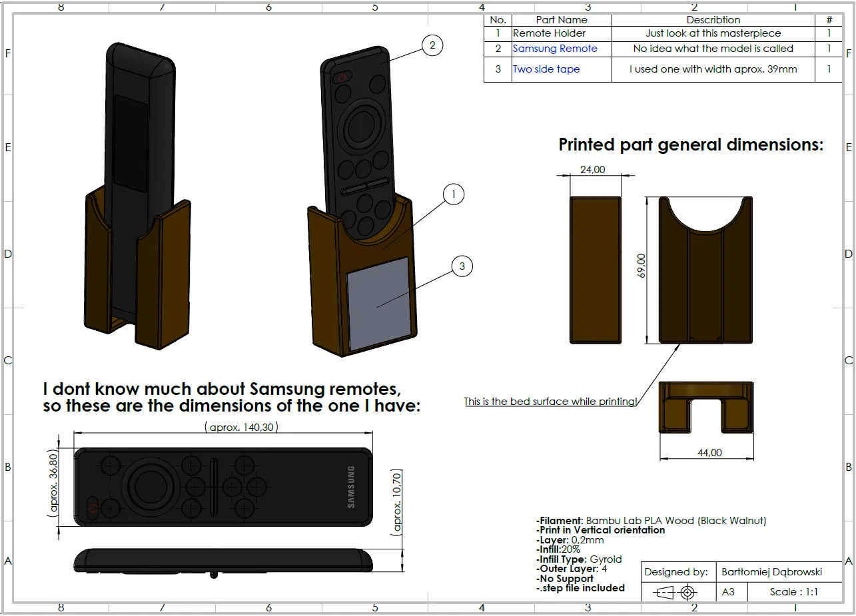Select the 44,00 bottom width dimension
856x616 pixels.
click(x=709, y=453)
